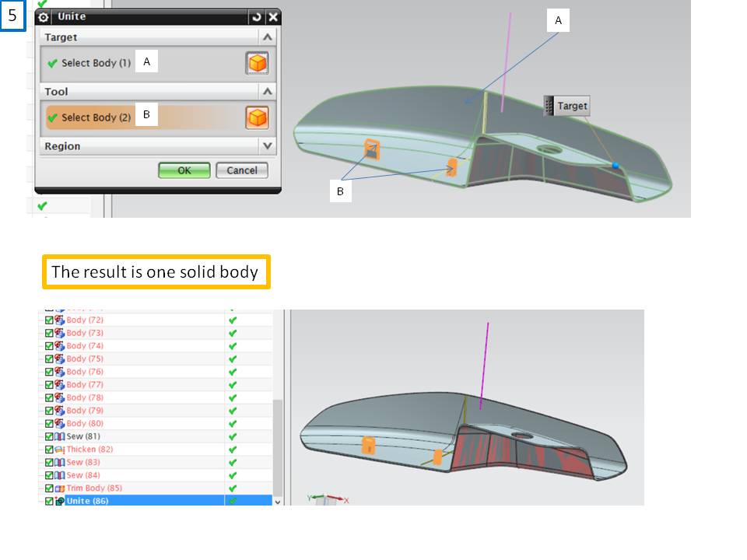The image size is (747, 560).
Task: Click the Target body cube icon
Action: click(x=258, y=63)
